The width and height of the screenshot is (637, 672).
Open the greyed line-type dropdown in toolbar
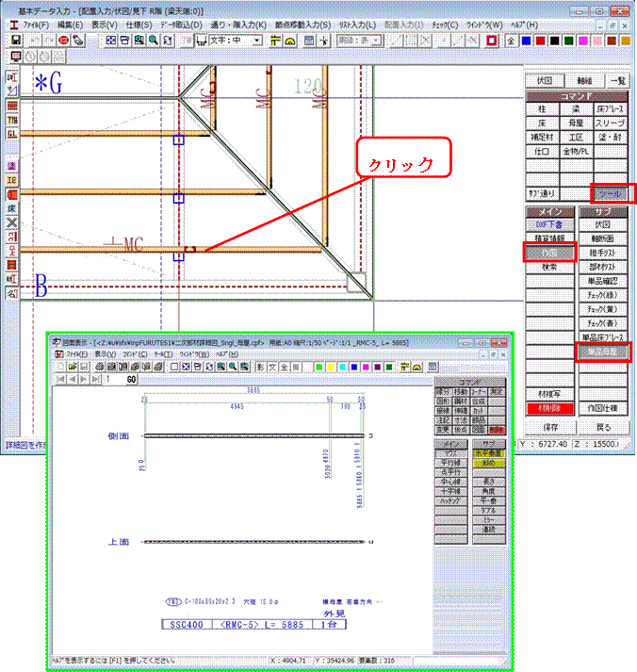coord(376,41)
